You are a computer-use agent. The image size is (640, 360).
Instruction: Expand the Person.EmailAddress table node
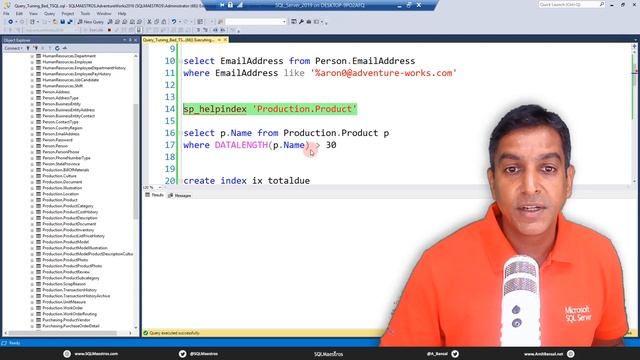pyautogui.click(x=32, y=134)
